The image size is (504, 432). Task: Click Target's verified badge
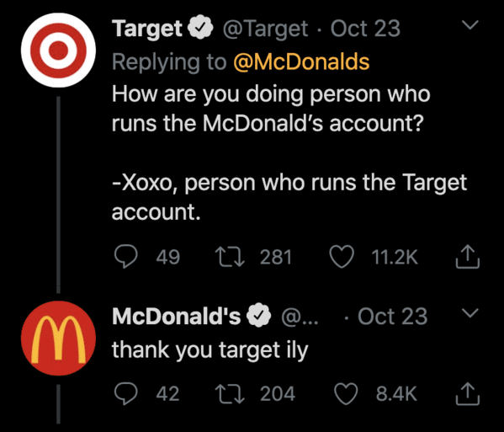pyautogui.click(x=200, y=27)
